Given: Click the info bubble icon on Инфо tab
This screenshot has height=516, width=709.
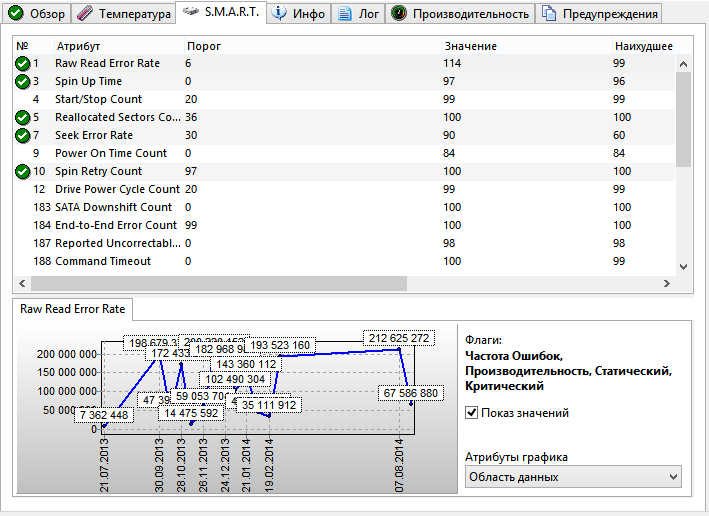Looking at the screenshot, I should [x=279, y=13].
